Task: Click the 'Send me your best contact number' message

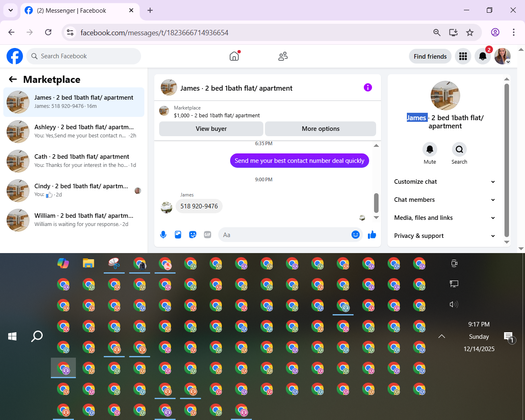Action: coord(299,161)
